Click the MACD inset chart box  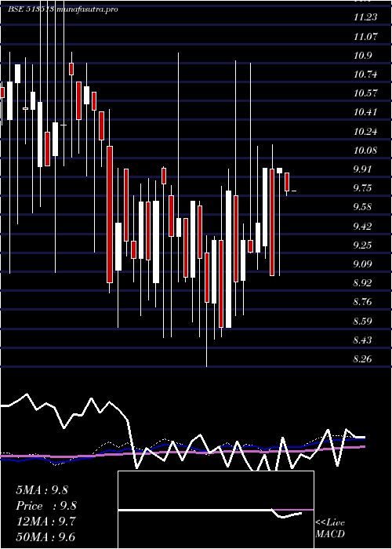[216, 510]
